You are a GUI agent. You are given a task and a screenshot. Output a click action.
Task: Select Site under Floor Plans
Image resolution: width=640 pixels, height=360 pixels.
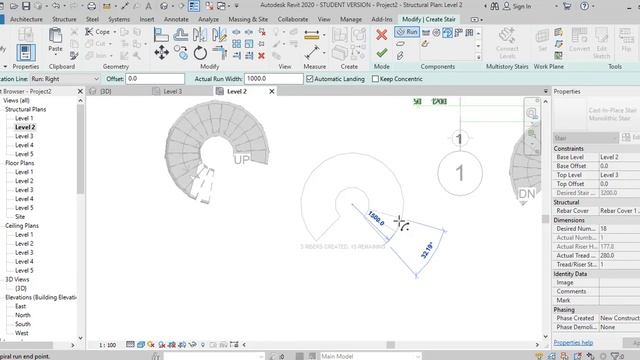pos(20,217)
